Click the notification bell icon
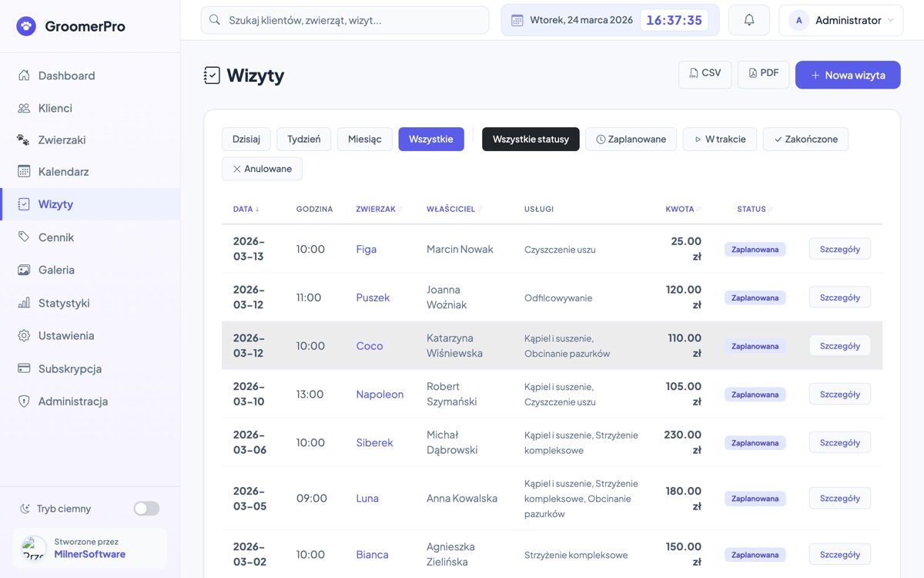924x578 pixels. pos(748,21)
